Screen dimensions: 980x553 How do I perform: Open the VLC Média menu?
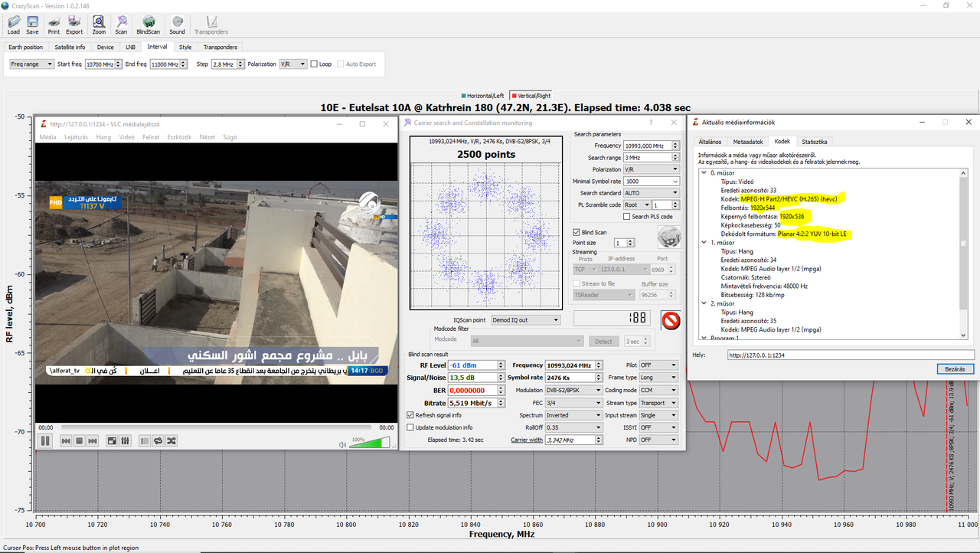pos(47,137)
